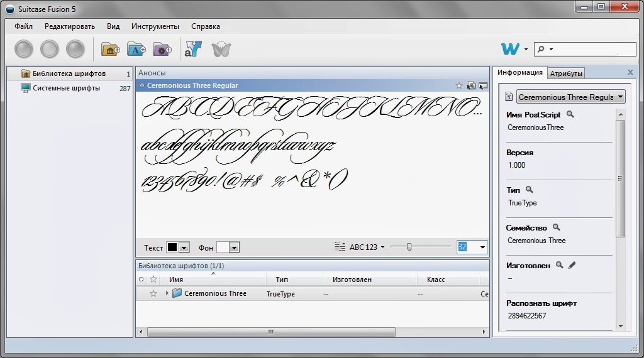Click the magnifier next to Семейство

(556, 227)
